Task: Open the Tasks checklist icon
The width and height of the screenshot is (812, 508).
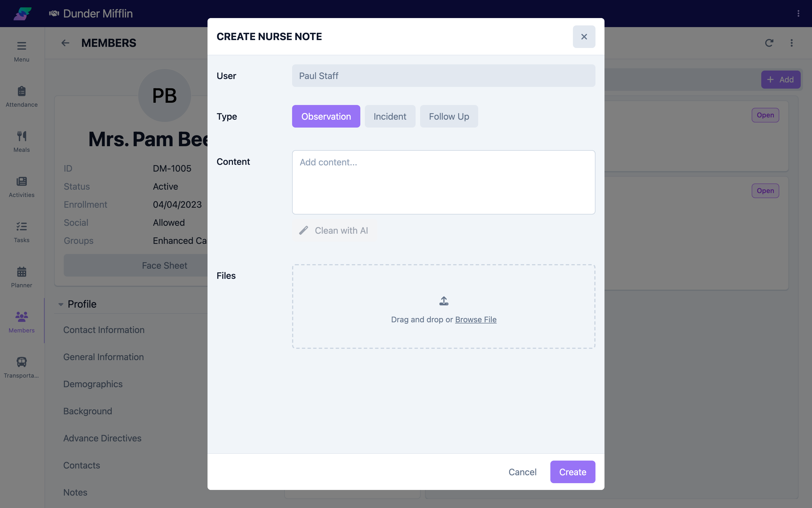Action: point(21,226)
